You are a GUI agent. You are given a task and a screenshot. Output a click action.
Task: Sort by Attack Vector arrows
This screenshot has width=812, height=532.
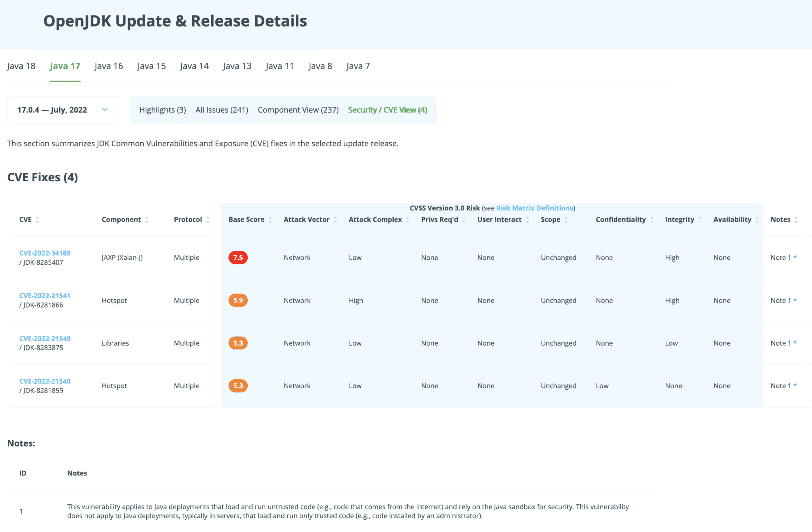[x=335, y=220]
